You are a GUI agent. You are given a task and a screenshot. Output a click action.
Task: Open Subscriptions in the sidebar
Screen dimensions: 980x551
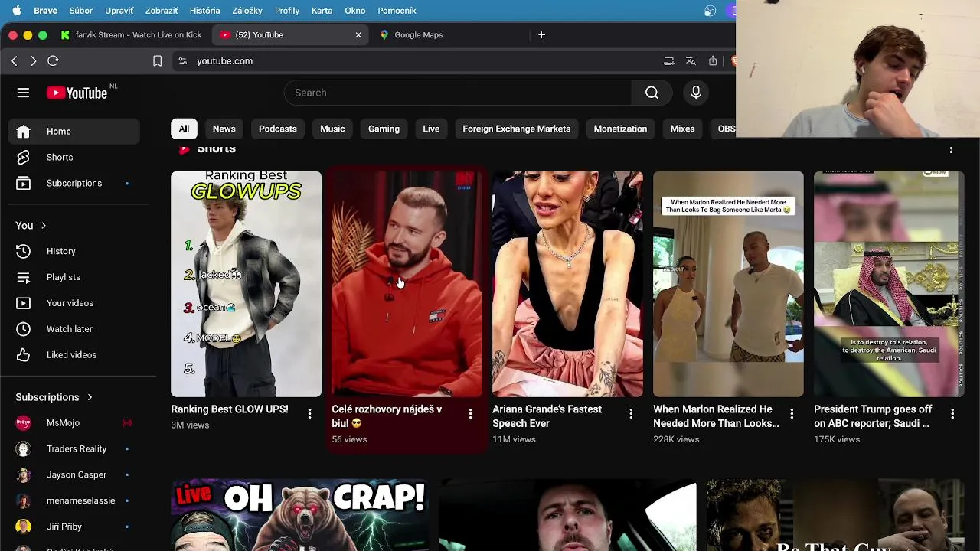tap(73, 184)
